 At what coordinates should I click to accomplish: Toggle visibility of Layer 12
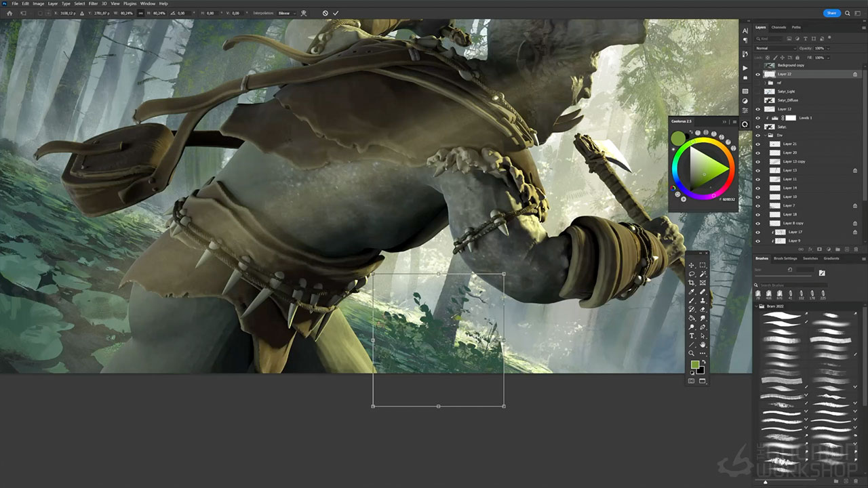tap(758, 109)
